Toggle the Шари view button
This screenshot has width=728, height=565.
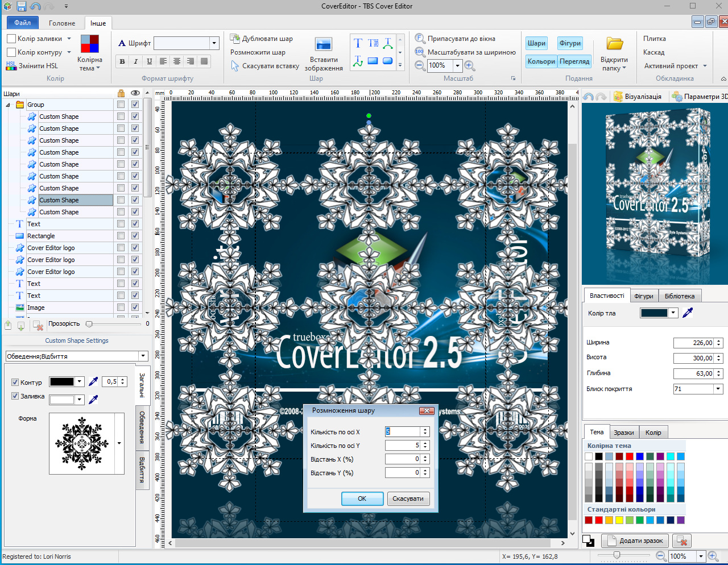(536, 43)
